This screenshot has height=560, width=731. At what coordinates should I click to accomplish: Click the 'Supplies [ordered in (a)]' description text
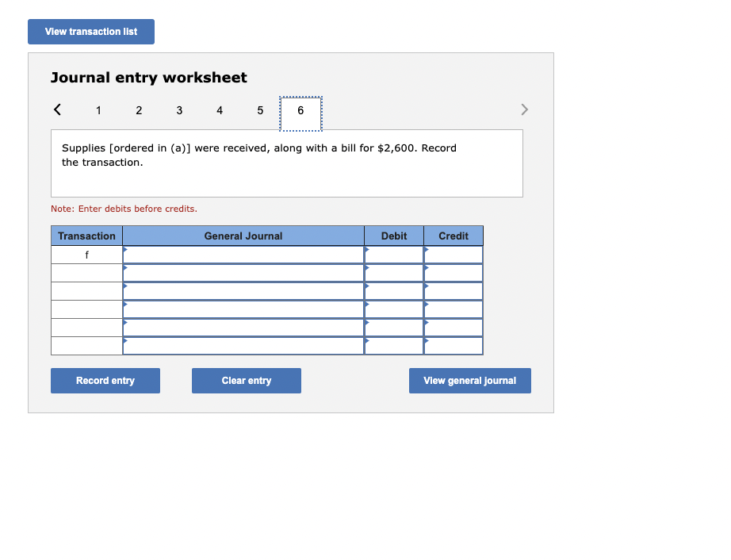point(258,155)
